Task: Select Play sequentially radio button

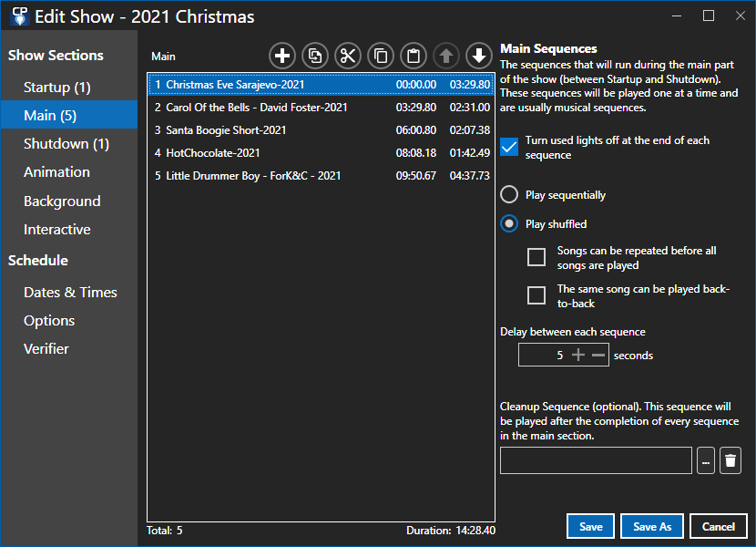Action: point(509,194)
